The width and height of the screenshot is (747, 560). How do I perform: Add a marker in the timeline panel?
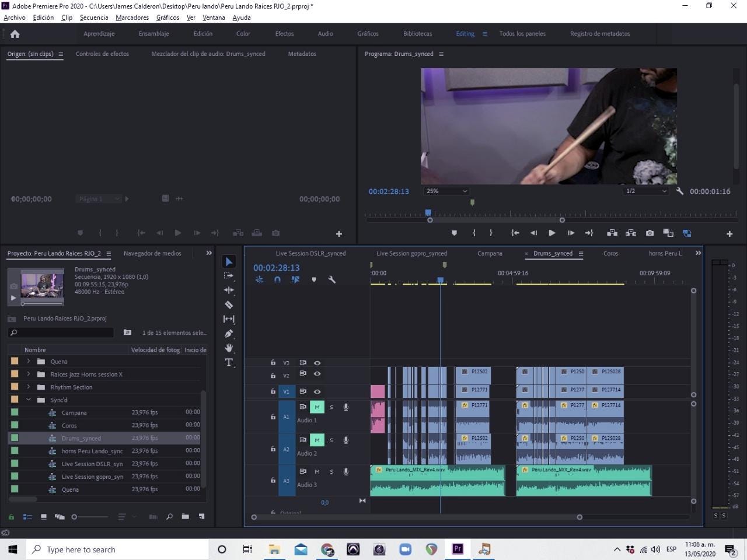click(314, 279)
